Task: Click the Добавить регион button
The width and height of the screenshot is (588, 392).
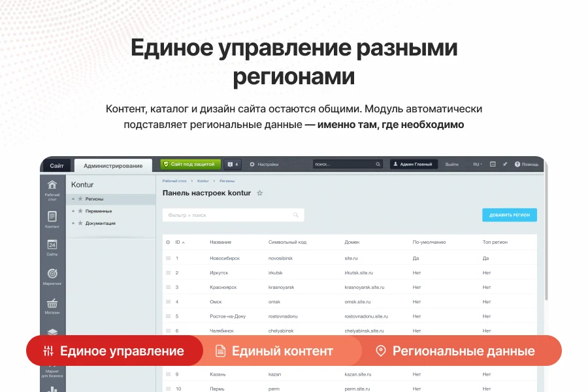Action: click(x=509, y=215)
